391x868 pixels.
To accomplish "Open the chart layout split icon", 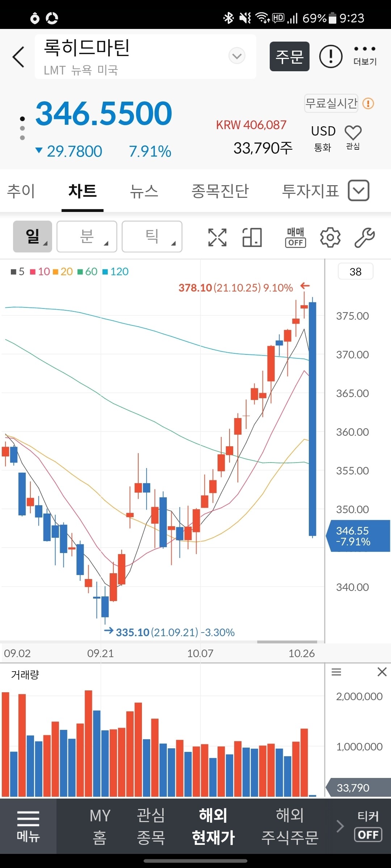I will [x=252, y=238].
